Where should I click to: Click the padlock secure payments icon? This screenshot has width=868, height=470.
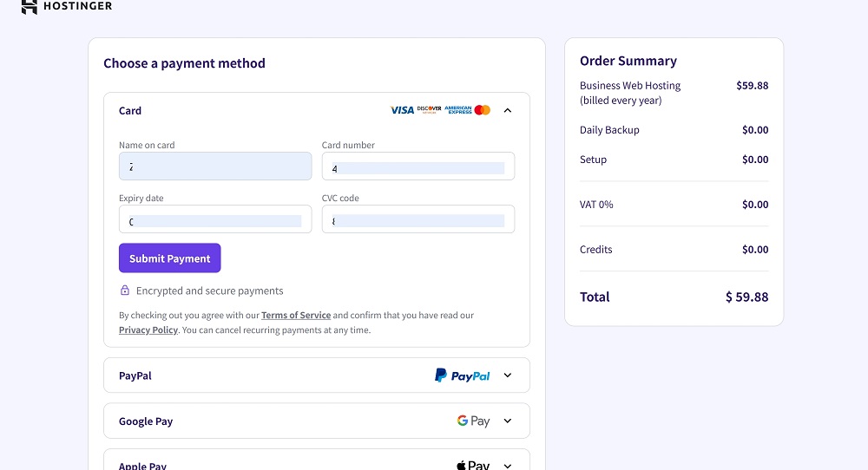pos(125,290)
